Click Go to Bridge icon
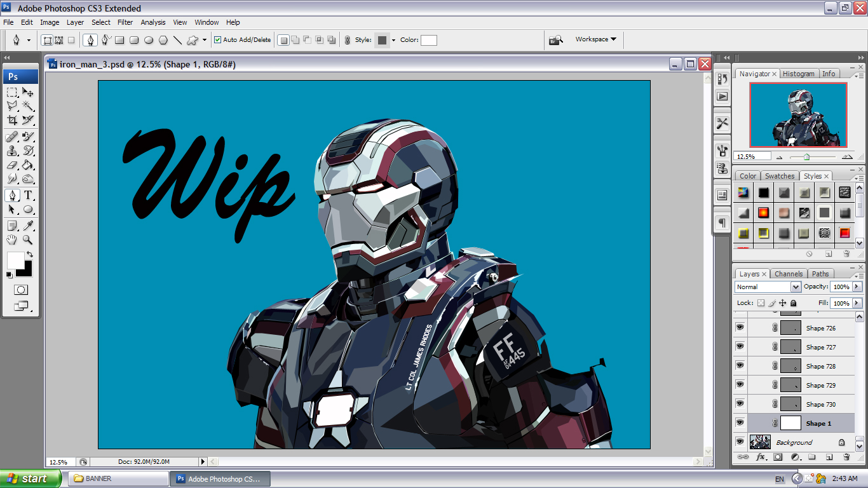This screenshot has height=488, width=868. tap(556, 40)
